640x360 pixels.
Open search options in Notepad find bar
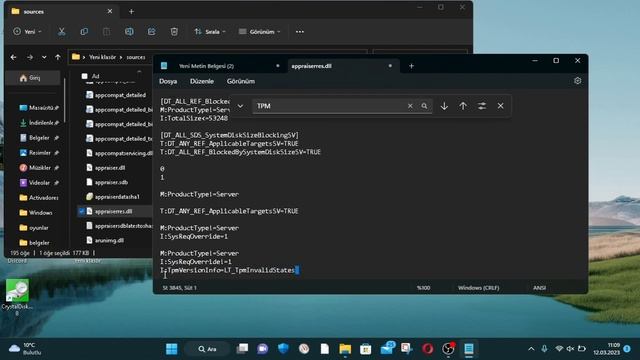[x=482, y=106]
